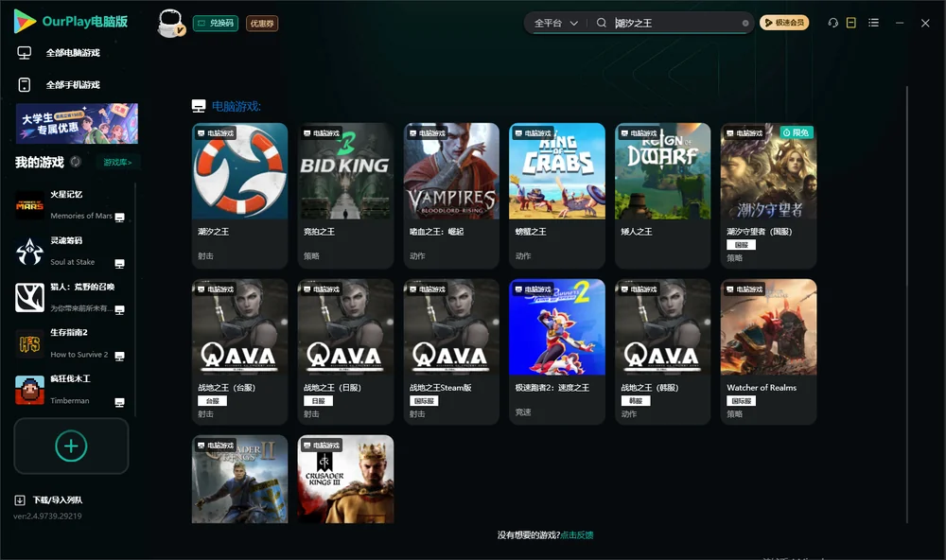Open customer service headset icon
Screen dimensions: 946x560
833,23
